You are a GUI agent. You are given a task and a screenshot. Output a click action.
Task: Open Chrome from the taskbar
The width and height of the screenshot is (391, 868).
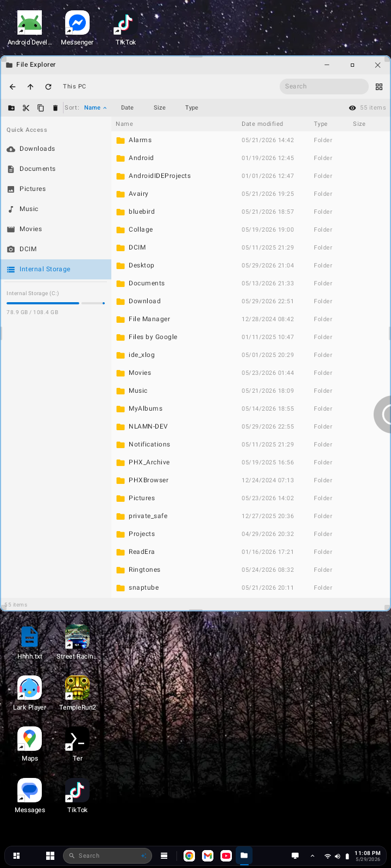(189, 856)
